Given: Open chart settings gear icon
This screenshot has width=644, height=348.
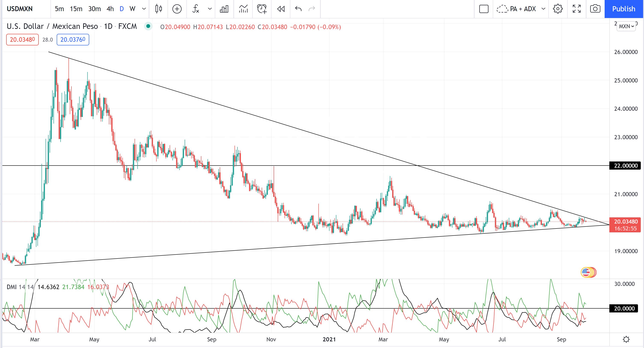Looking at the screenshot, I should (x=558, y=9).
